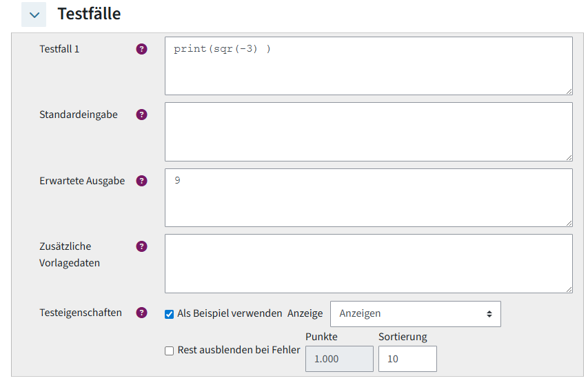The height and width of the screenshot is (383, 588).
Task: Click the Als Beispiel verwenden label text
Action: [x=230, y=313]
